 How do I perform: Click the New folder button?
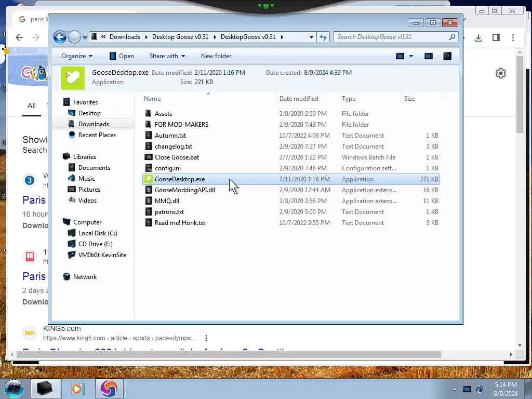[216, 56]
